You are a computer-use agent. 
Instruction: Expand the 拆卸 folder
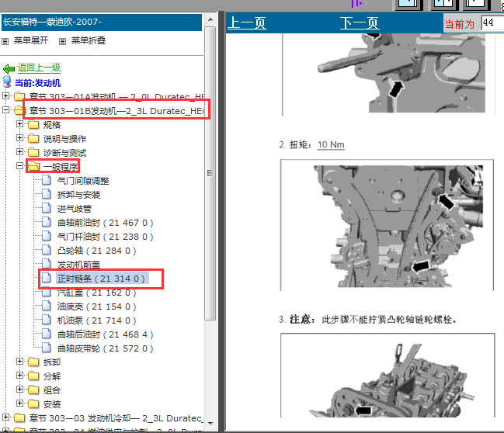[20, 362]
